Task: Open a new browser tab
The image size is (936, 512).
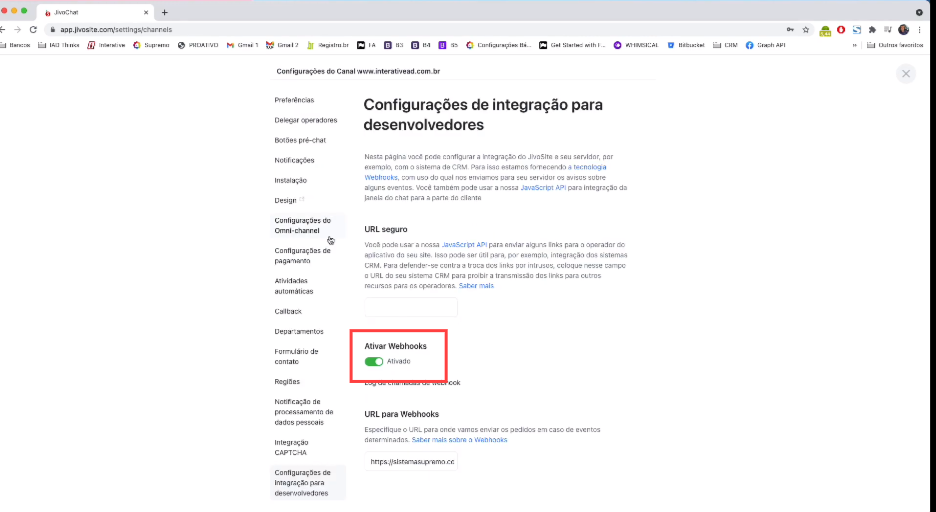Action: (x=164, y=12)
